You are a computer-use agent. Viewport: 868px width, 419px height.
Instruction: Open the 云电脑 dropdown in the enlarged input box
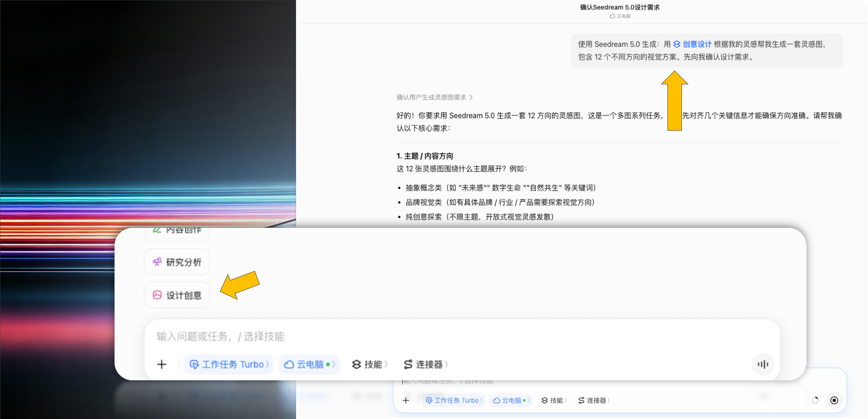pyautogui.click(x=309, y=364)
